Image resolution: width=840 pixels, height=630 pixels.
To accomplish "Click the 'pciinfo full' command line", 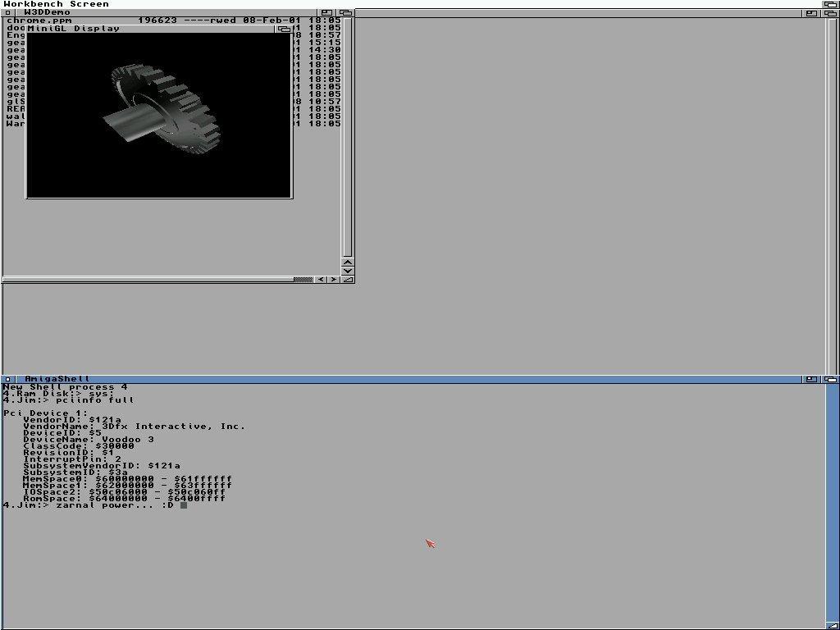I will [x=69, y=399].
